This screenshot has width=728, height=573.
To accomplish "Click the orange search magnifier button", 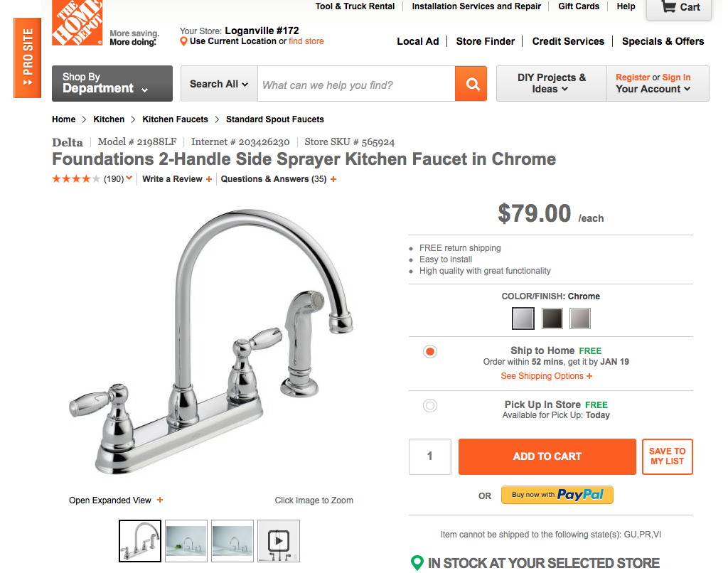I will (x=471, y=84).
